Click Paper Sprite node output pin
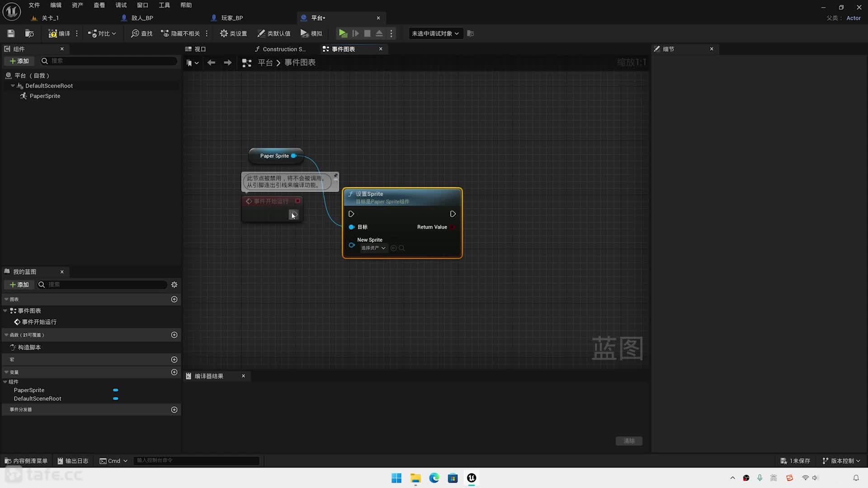 [294, 156]
